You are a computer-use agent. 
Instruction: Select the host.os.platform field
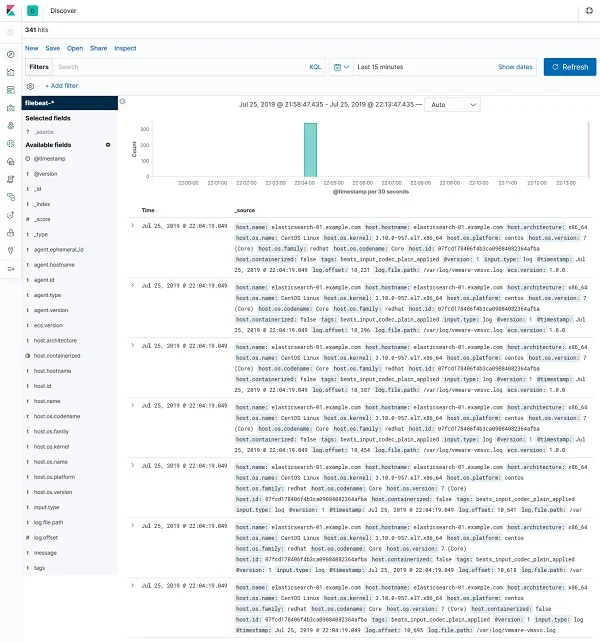pos(54,477)
